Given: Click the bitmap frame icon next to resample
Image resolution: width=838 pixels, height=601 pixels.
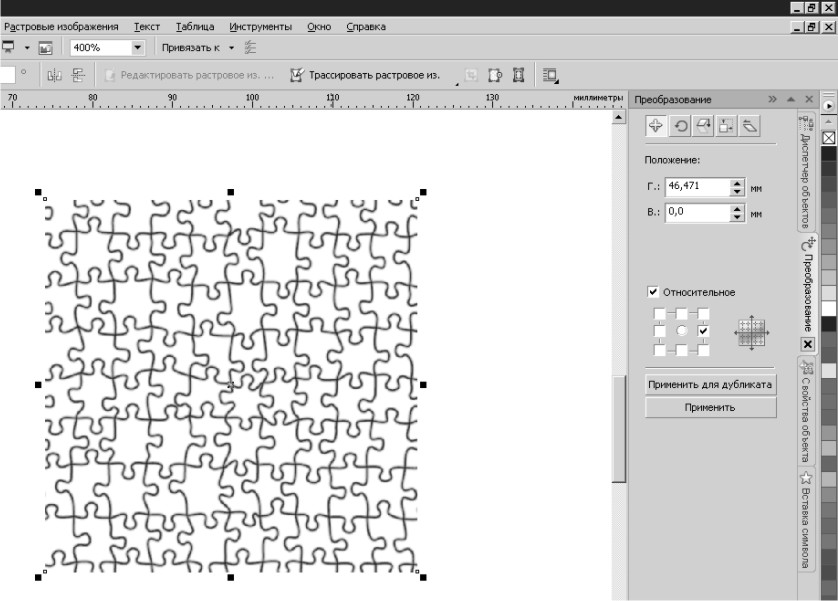Looking at the screenshot, I should click(x=518, y=75).
